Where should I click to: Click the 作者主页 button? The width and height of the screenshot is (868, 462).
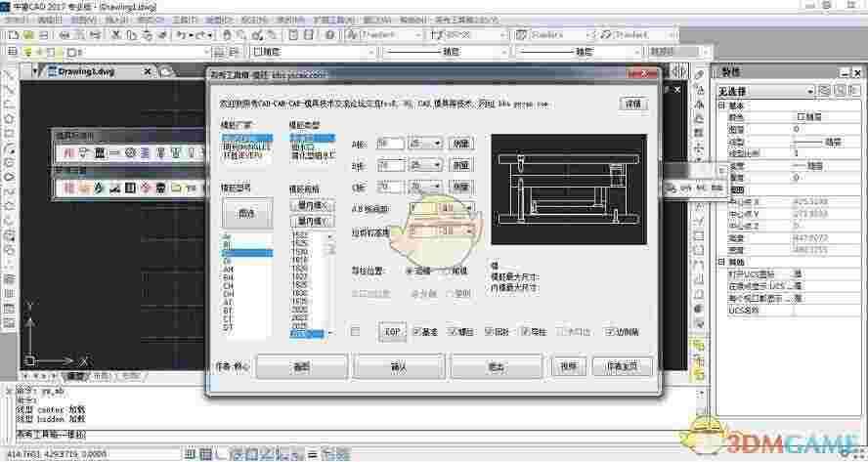623,366
